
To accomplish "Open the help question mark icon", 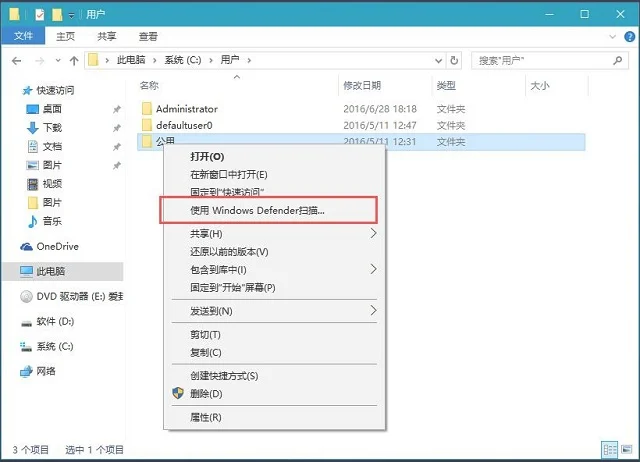I will [x=629, y=37].
